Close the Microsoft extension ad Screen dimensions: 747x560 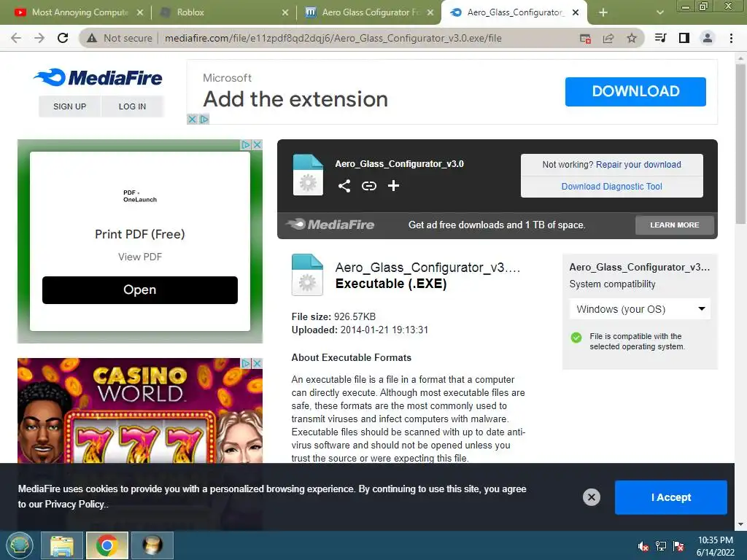(x=192, y=119)
